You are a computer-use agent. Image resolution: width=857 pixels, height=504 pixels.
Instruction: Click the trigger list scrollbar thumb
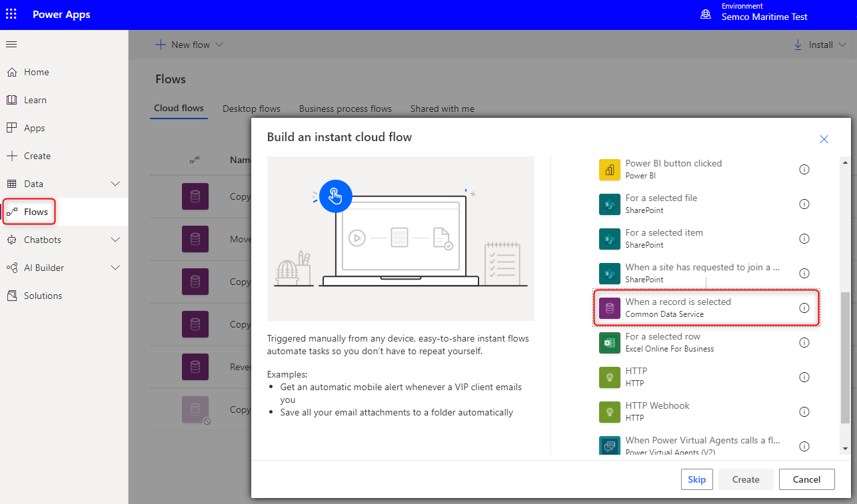pyautogui.click(x=845, y=358)
